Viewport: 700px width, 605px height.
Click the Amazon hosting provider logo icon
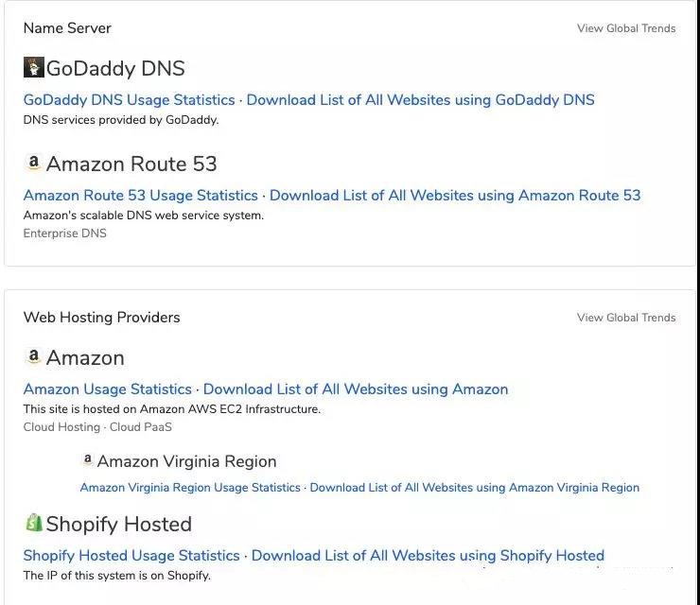click(x=33, y=356)
